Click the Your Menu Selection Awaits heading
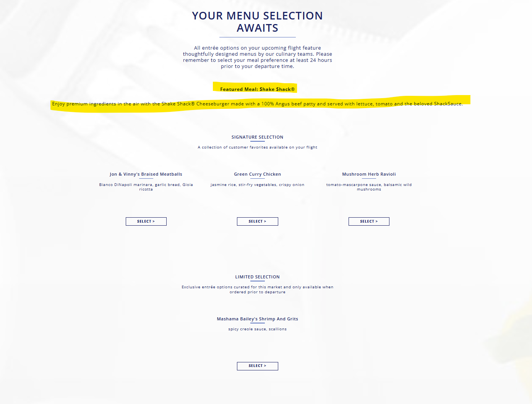 pos(257,22)
